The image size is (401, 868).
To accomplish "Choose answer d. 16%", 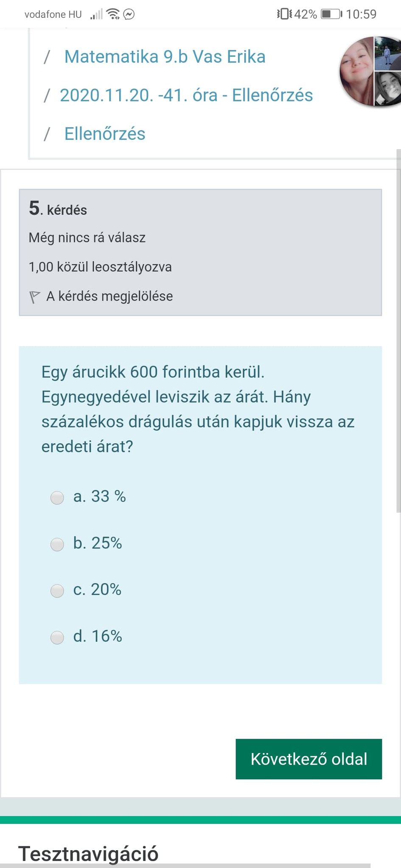I will (x=57, y=637).
